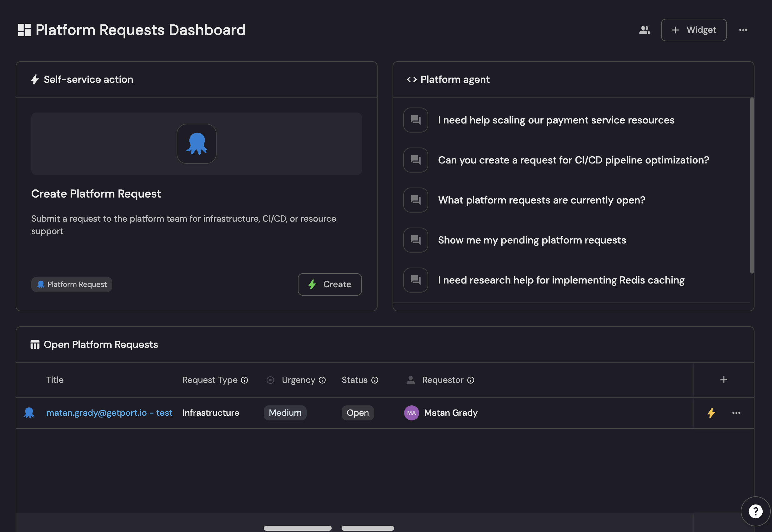
Task: Add a new Widget
Action: (x=694, y=30)
